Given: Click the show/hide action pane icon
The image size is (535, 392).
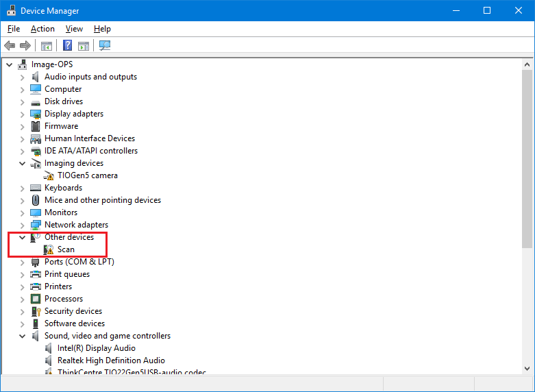Looking at the screenshot, I should [x=84, y=45].
